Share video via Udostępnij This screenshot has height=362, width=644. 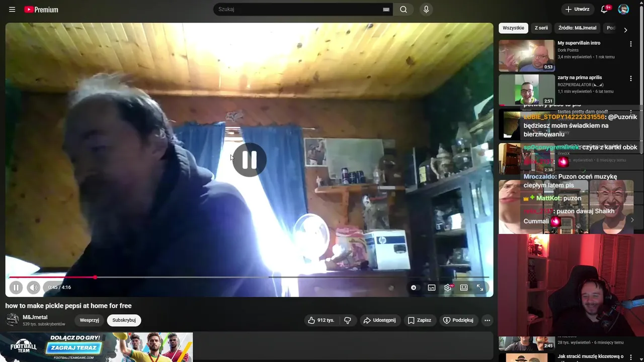(380, 320)
